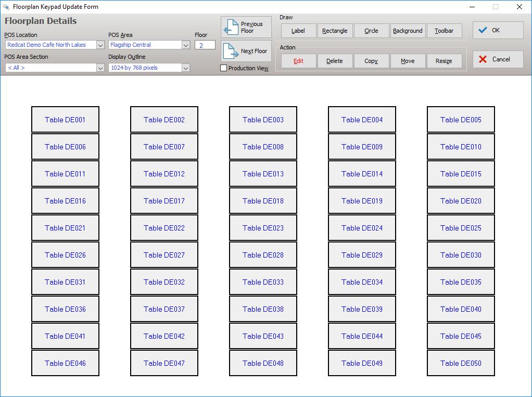Select the Label draw tool
This screenshot has width=532, height=397.
pyautogui.click(x=298, y=31)
